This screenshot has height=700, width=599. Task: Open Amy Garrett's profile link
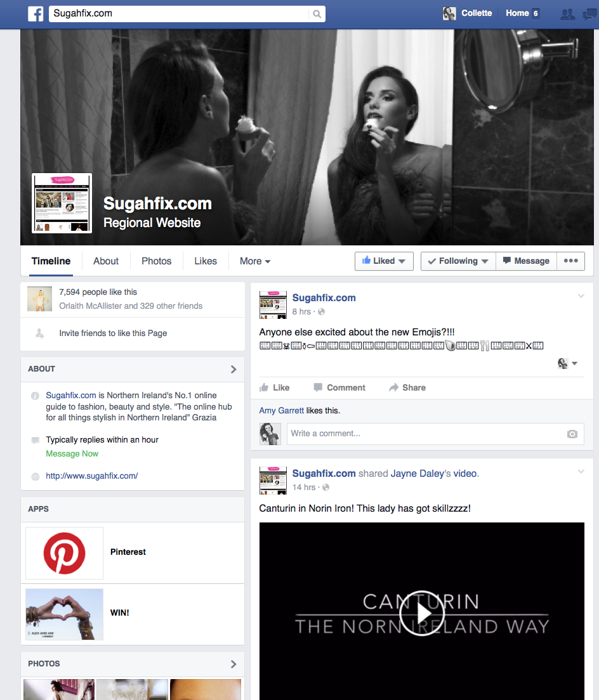click(281, 410)
